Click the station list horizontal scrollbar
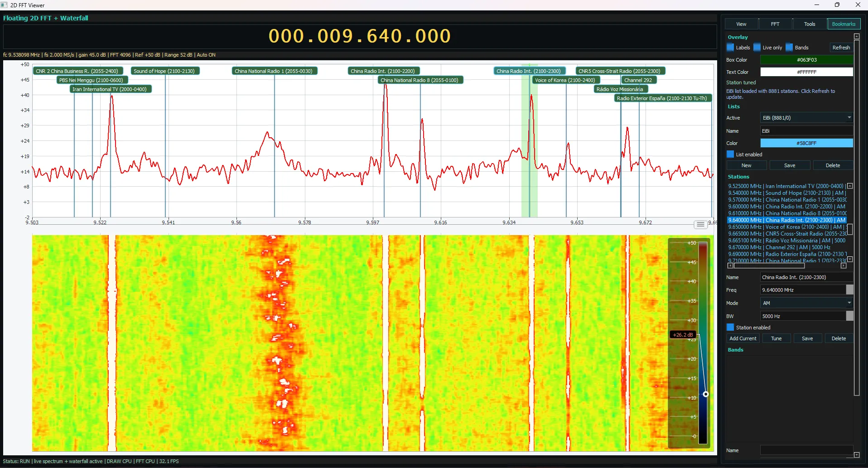Image resolution: width=868 pixels, height=468 pixels. point(769,266)
